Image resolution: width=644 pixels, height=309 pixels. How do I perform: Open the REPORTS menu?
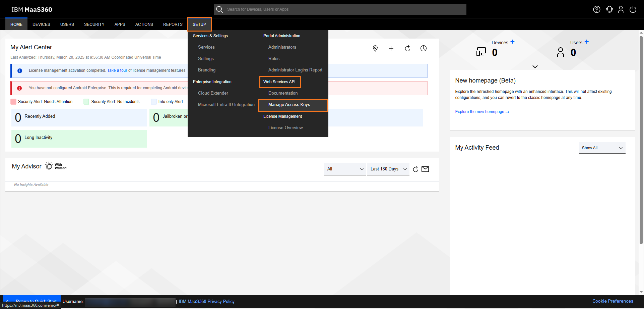(x=173, y=24)
